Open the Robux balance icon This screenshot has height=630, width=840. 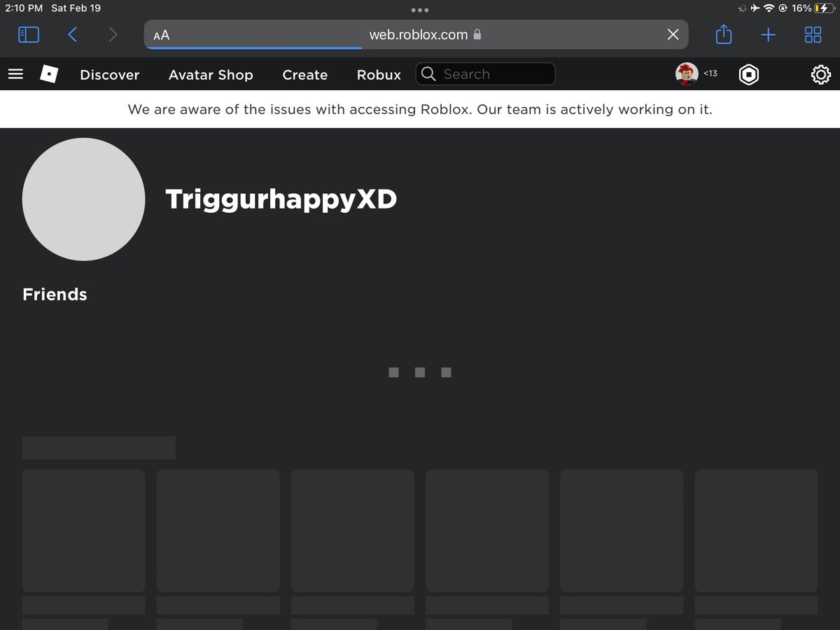coord(749,74)
